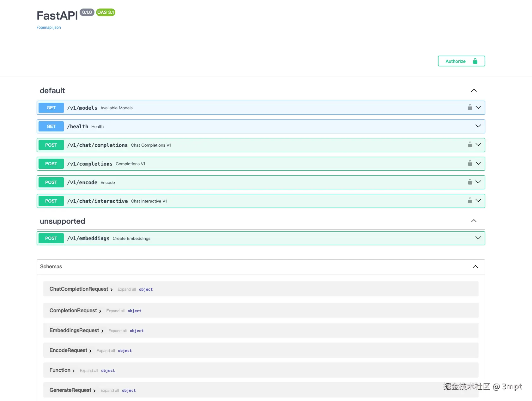532x401 pixels.
Task: Click the GET badge for /health
Action: tap(51, 126)
